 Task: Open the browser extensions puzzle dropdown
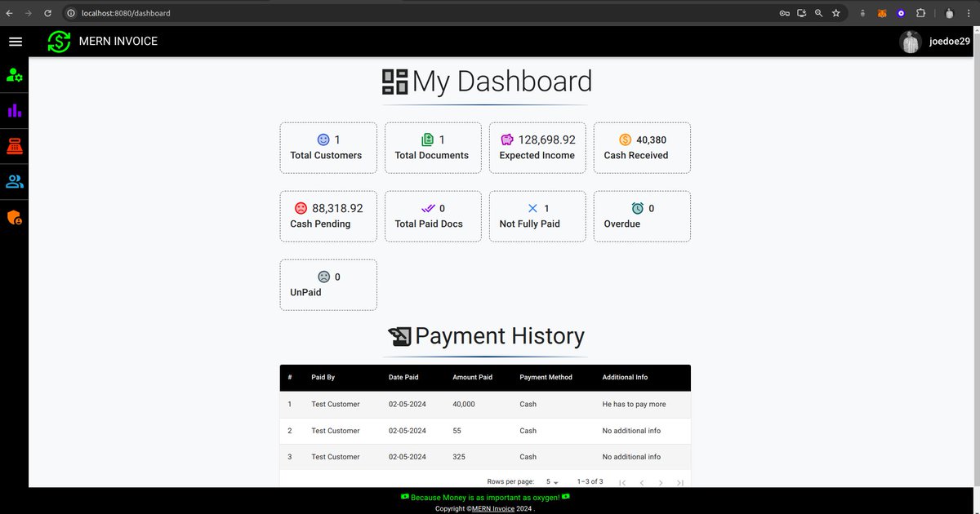[x=920, y=13]
